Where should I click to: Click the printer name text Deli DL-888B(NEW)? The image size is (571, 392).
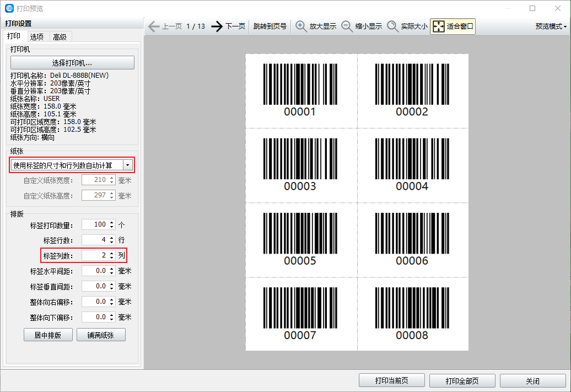[x=79, y=76]
